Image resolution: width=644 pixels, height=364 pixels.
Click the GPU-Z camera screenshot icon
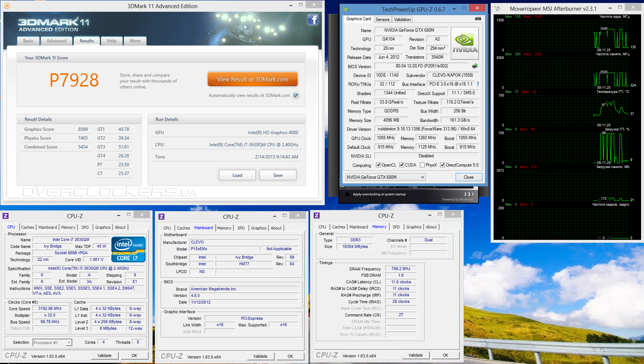[478, 19]
